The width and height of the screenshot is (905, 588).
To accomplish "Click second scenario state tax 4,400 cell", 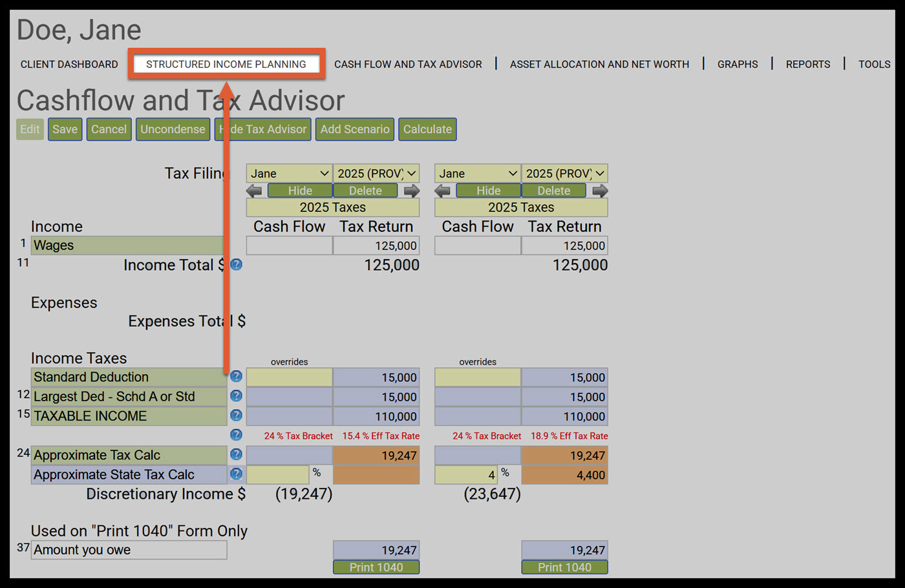I will [x=564, y=475].
